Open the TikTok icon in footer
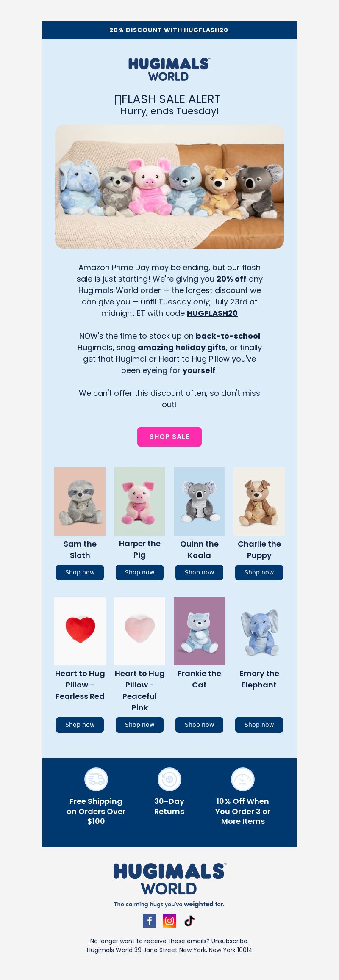This screenshot has width=339, height=980. coord(189,920)
